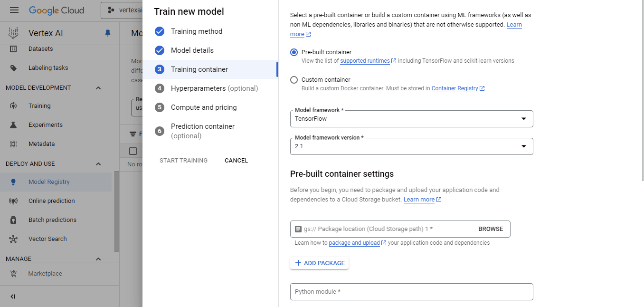Click the step 5 number badge
644x307 pixels.
point(160,107)
